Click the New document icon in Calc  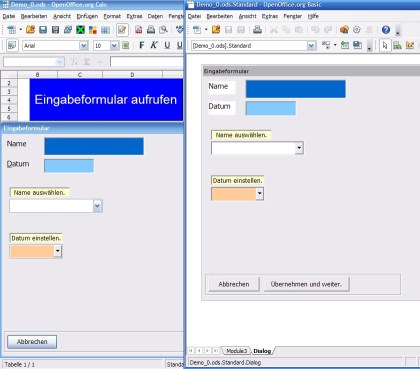[x=12, y=30]
